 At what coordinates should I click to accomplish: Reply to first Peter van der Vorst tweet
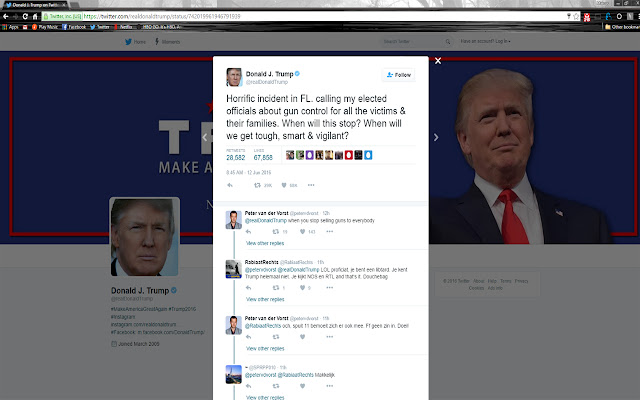click(248, 232)
